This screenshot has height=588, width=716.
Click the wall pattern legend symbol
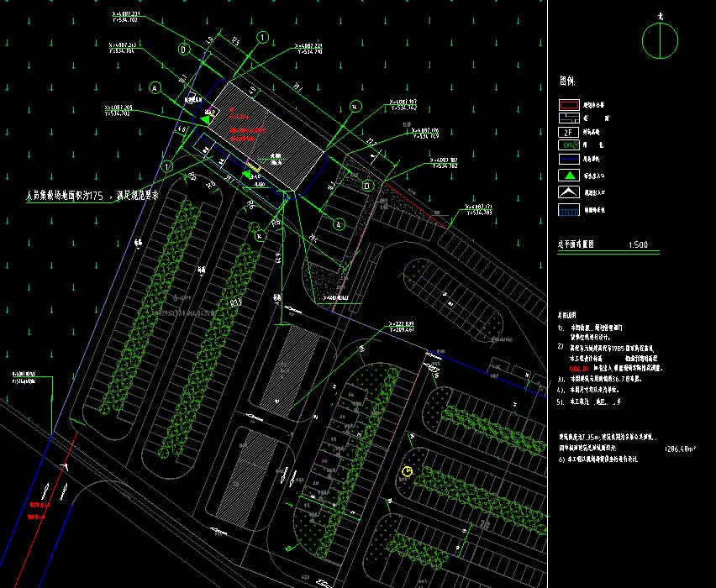[x=570, y=119]
